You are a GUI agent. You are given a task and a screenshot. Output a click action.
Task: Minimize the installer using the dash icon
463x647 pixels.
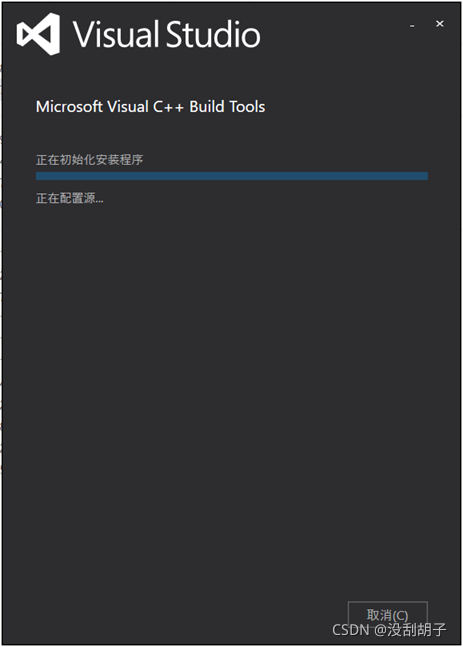(x=412, y=26)
